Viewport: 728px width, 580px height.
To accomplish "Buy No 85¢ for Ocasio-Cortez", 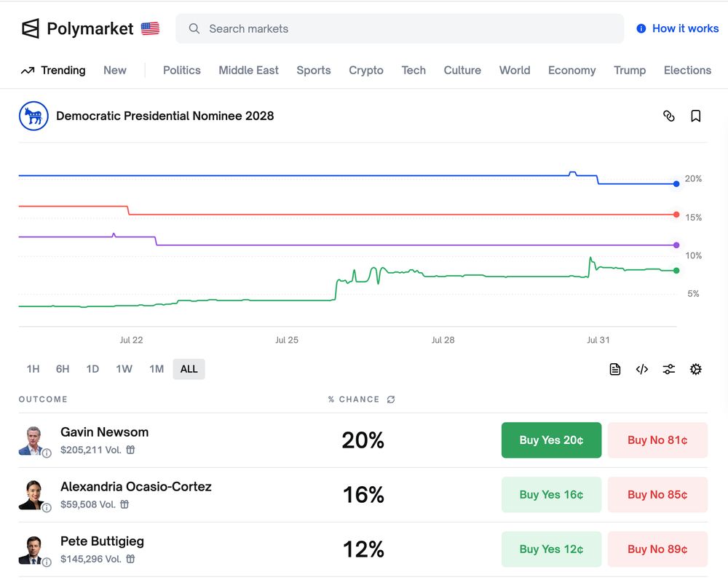I will (657, 495).
